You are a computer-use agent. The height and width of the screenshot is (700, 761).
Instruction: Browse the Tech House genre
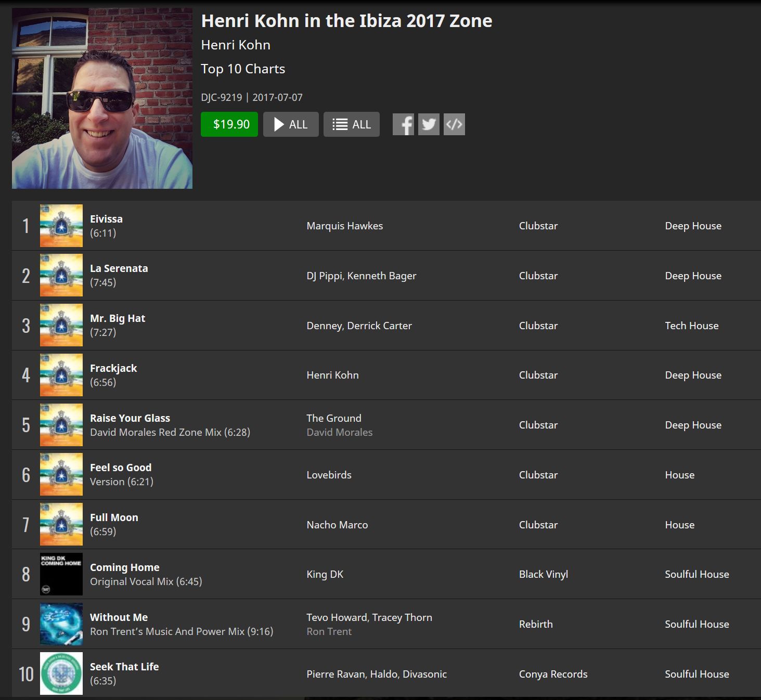click(691, 326)
